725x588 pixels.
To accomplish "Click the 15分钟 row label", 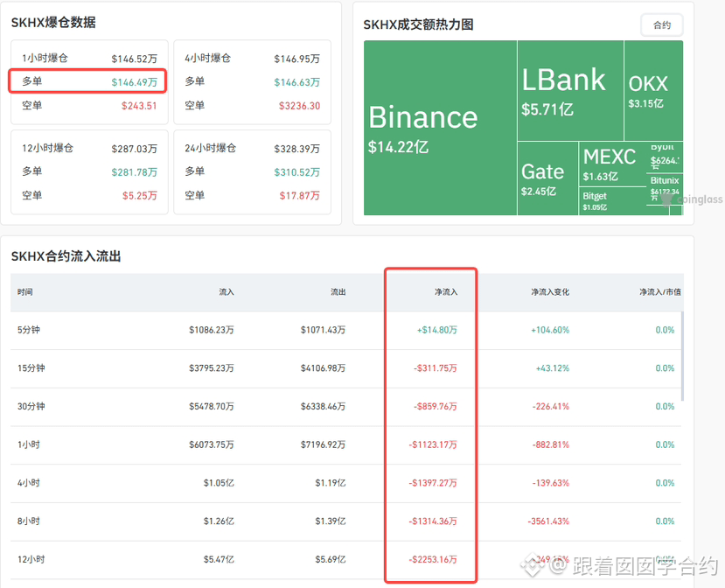I will click(x=31, y=368).
